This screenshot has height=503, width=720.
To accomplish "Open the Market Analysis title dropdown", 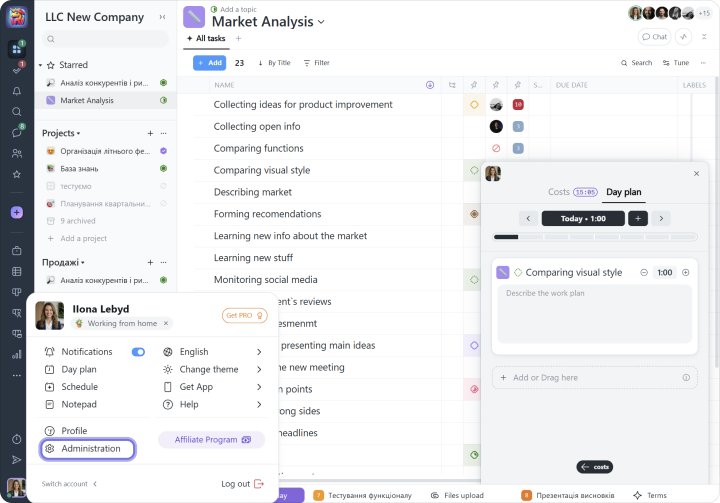I will pos(321,22).
